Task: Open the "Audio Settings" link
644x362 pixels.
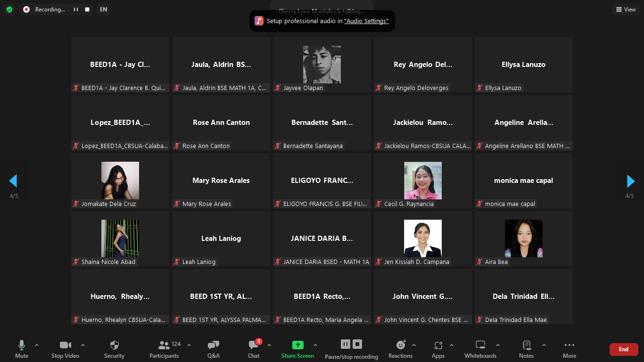Action: pos(366,21)
